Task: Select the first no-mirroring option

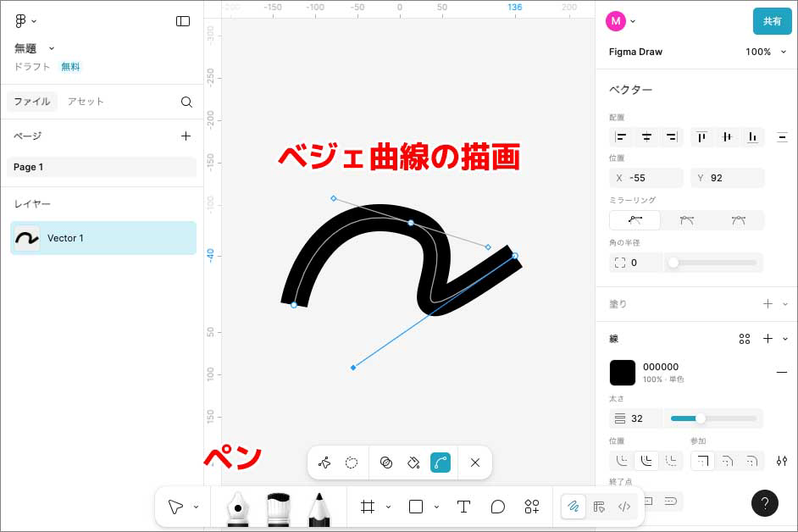Action: (635, 220)
